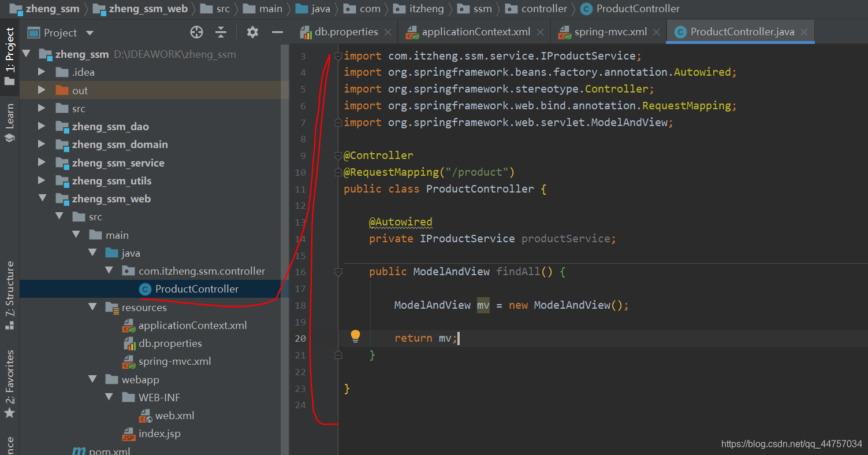Open the Project view dropdown arrow
This screenshot has width=868, height=455.
click(x=89, y=33)
